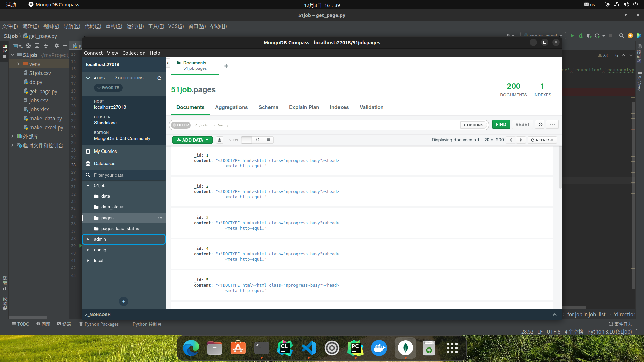
Task: Switch to JSON view of documents
Action: [x=258, y=140]
